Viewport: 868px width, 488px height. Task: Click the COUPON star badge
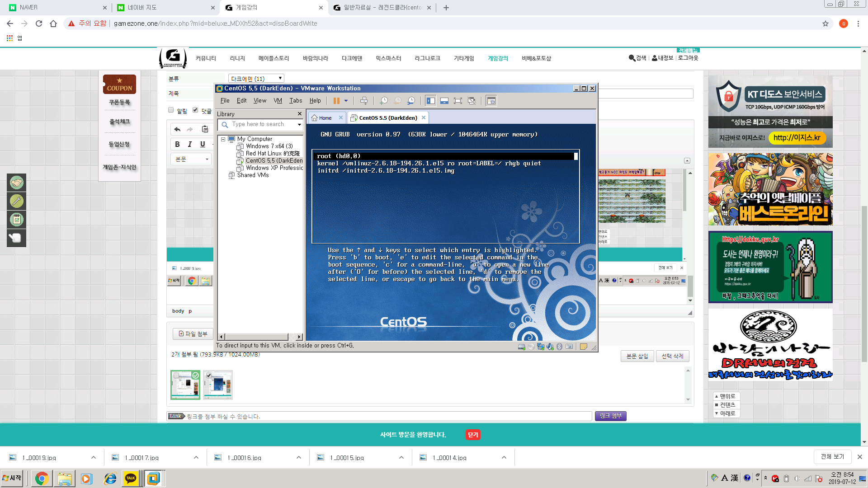point(119,84)
